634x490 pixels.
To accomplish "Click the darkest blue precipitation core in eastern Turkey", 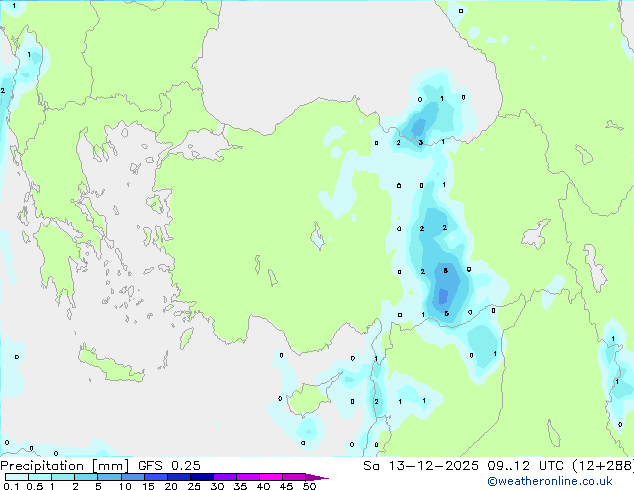I will tap(443, 296).
